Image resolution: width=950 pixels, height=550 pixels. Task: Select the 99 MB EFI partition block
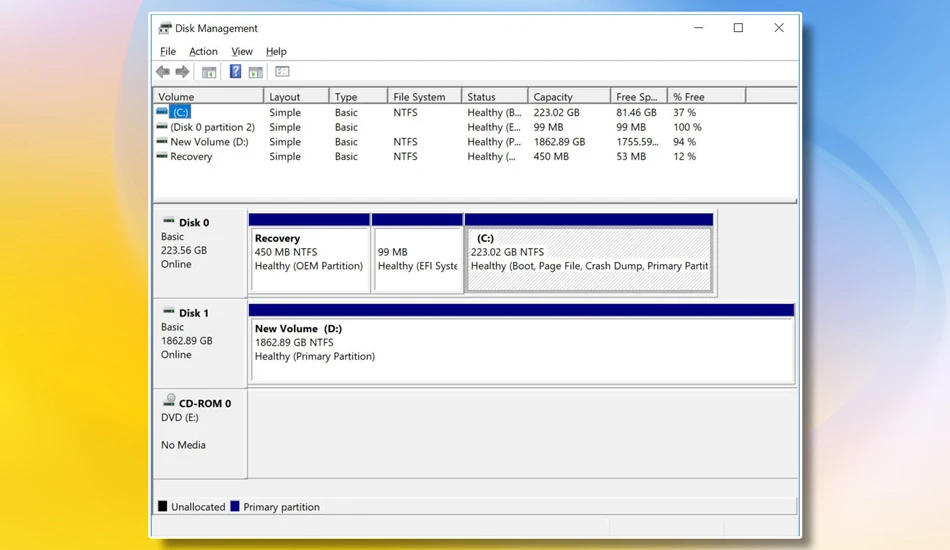click(x=417, y=253)
